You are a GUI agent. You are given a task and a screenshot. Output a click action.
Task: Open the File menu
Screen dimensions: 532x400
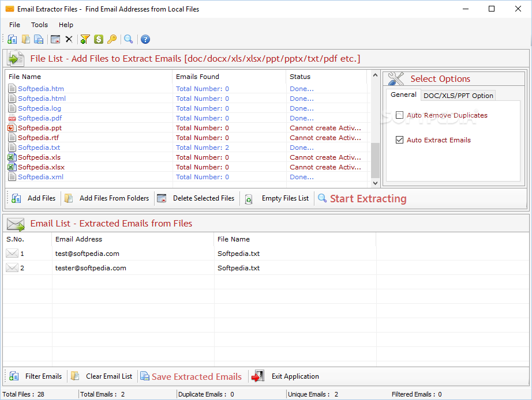tap(14, 25)
